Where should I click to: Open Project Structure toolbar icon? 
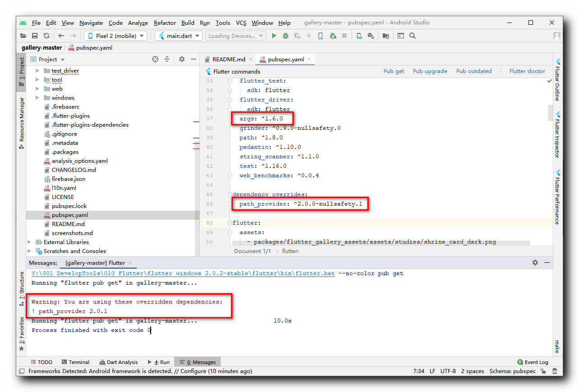pos(385,36)
